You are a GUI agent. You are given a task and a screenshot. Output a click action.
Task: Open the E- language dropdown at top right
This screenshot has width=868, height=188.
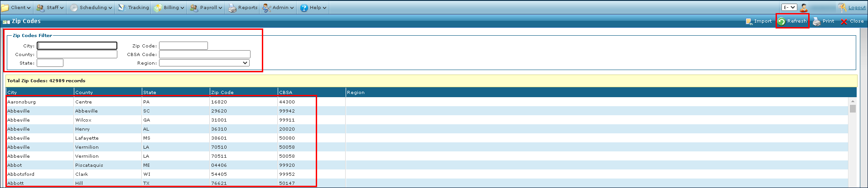(789, 7)
